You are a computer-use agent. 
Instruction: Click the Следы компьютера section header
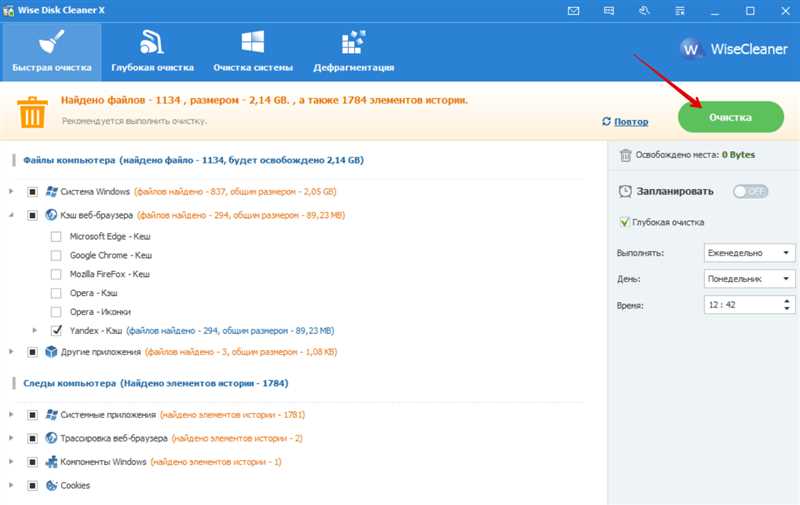[x=156, y=383]
